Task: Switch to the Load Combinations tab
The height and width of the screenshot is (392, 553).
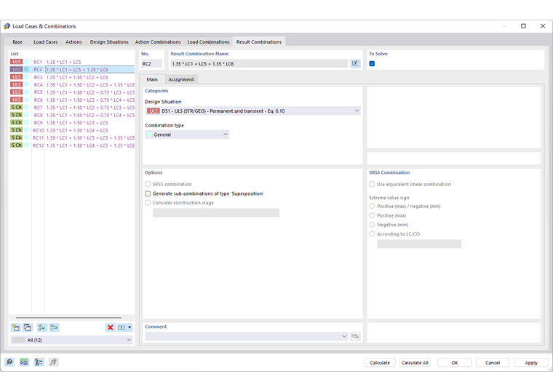Action: point(208,41)
